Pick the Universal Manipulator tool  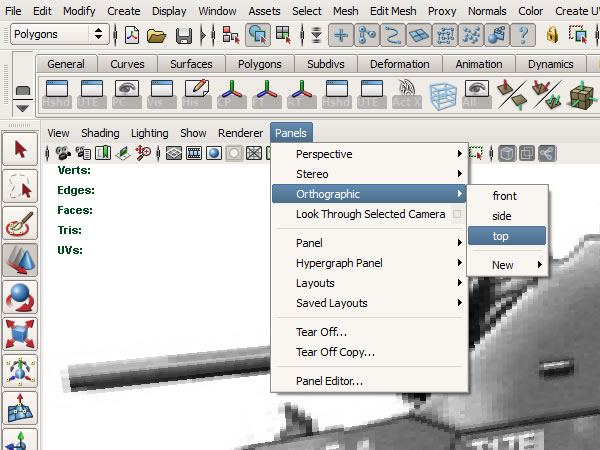click(20, 372)
